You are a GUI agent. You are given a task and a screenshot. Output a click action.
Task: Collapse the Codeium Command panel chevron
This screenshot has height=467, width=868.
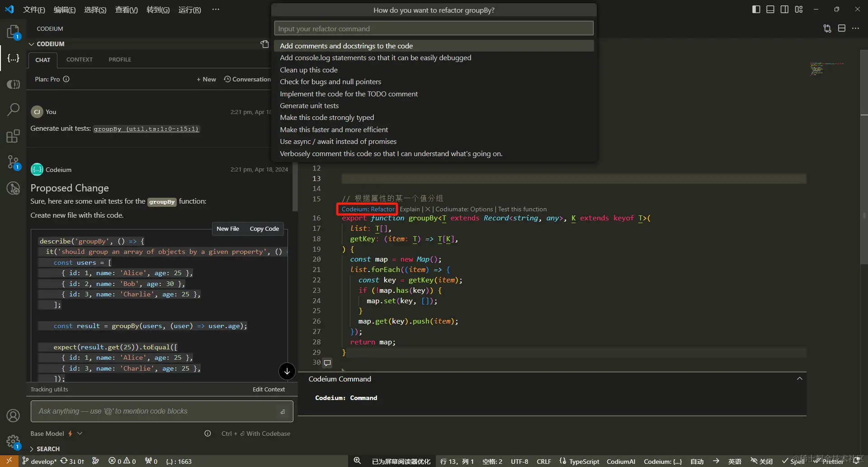tap(799, 379)
